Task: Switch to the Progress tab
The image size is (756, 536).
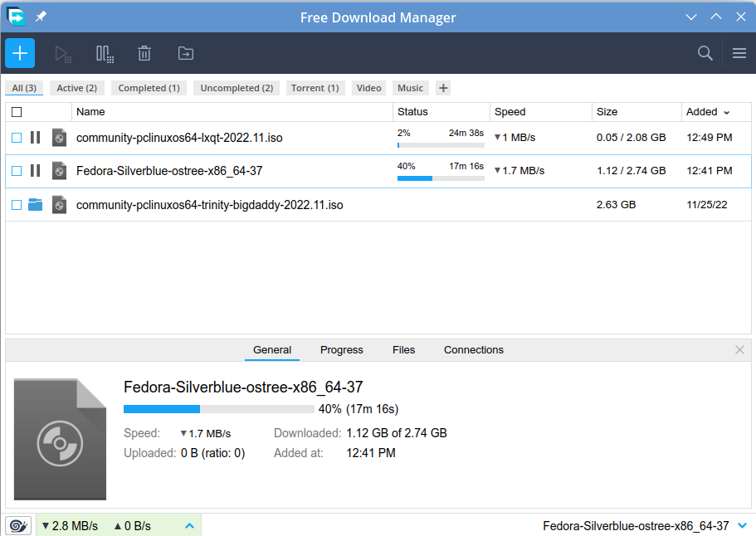Action: pos(341,350)
